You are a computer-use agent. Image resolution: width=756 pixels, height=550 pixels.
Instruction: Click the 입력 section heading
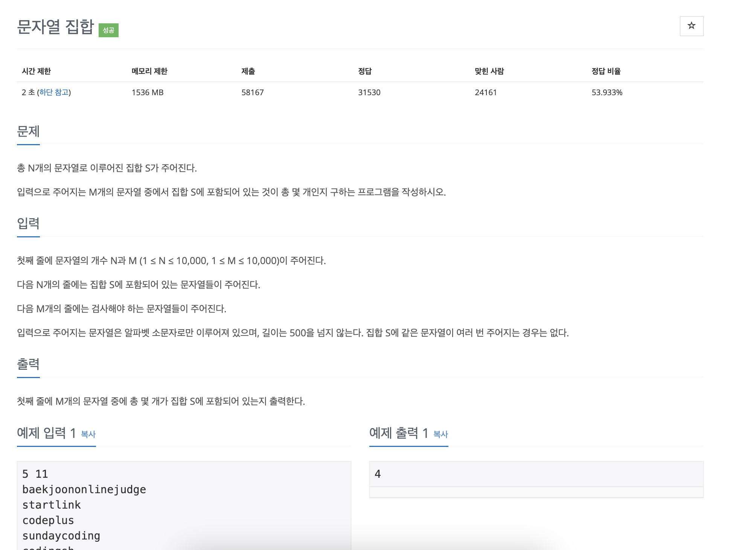(x=28, y=223)
